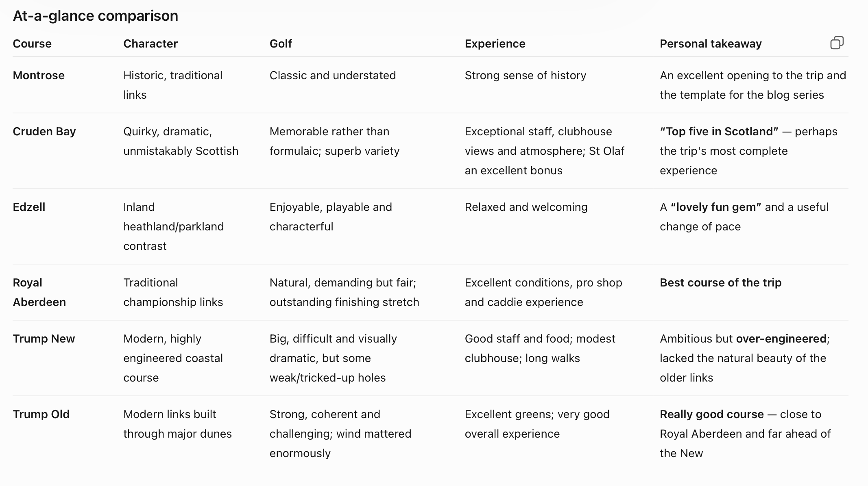Select the bold "over-engineered" word
This screenshot has width=868, height=486.
click(781, 339)
